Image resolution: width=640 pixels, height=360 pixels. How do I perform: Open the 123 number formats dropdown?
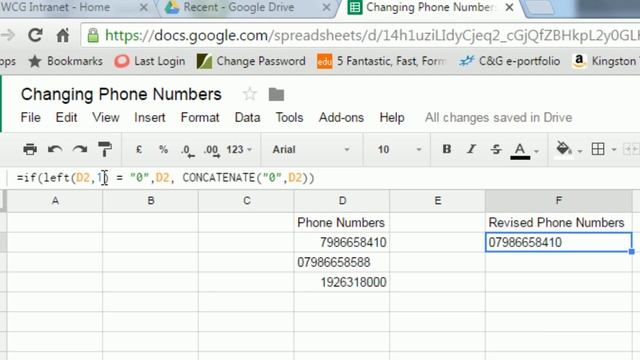239,149
